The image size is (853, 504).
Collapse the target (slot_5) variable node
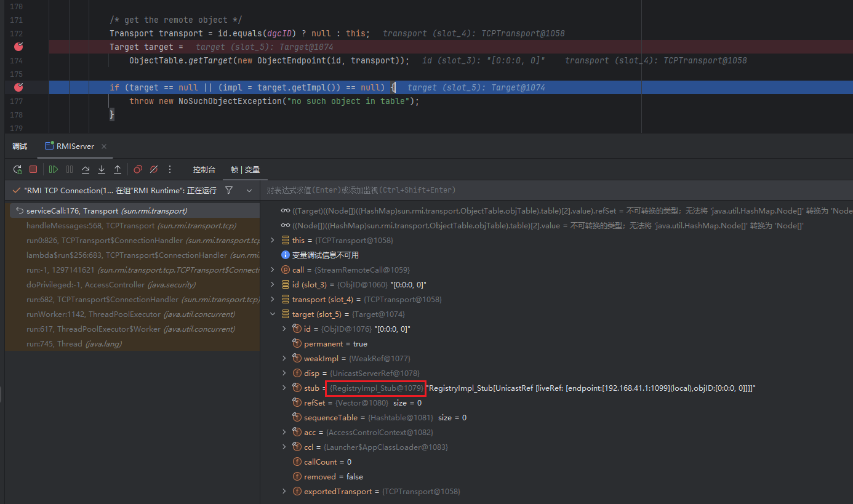[273, 314]
